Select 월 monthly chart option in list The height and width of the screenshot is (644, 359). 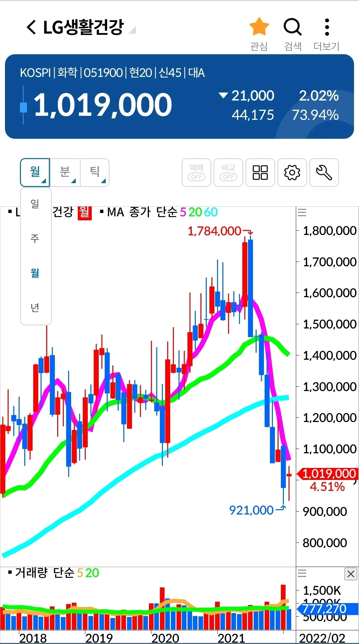35,273
